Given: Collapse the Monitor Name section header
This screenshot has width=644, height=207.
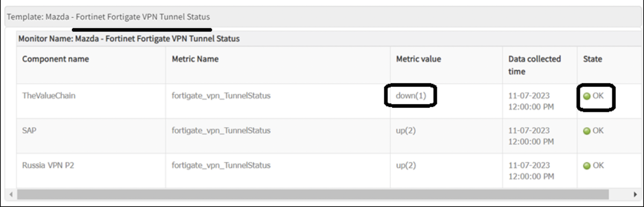Looking at the screenshot, I should [x=129, y=39].
